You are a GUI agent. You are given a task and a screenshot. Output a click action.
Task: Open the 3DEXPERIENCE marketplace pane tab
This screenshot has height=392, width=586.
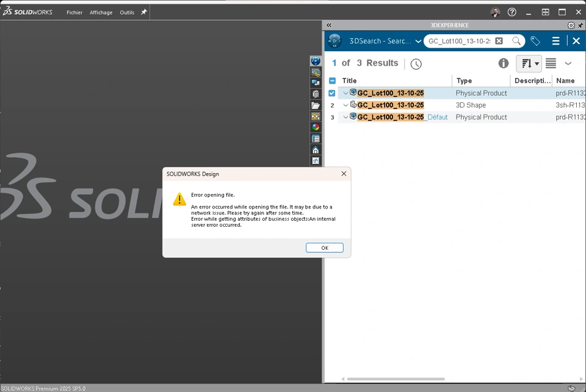tap(316, 72)
